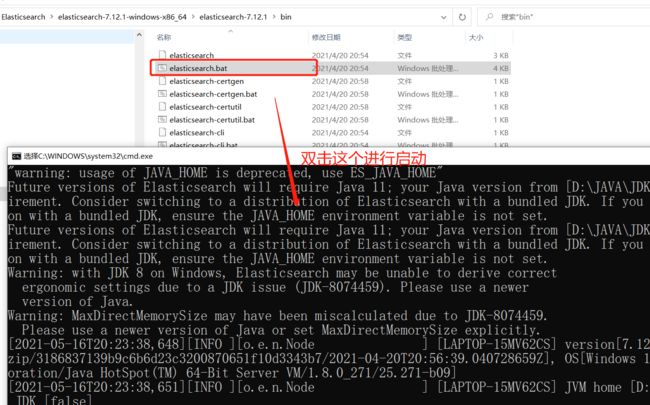Select the elasticsearch-certgen.bat file name
The width and height of the screenshot is (650, 405).
(213, 94)
